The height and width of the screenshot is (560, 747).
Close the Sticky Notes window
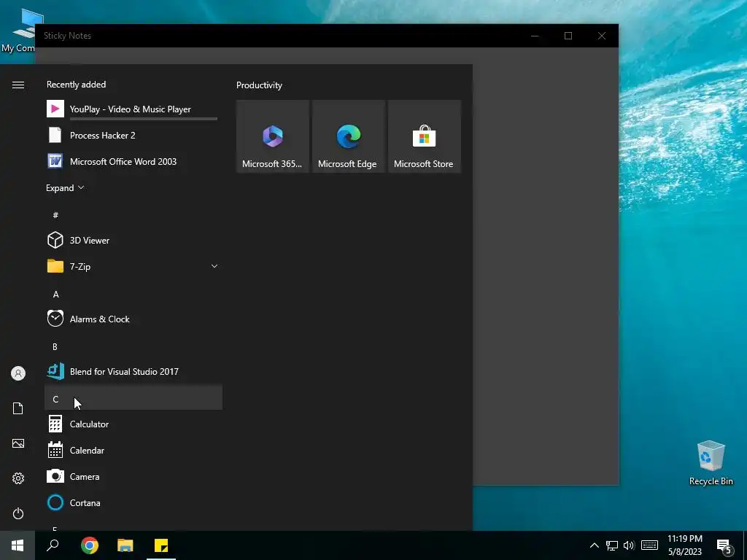(x=602, y=36)
